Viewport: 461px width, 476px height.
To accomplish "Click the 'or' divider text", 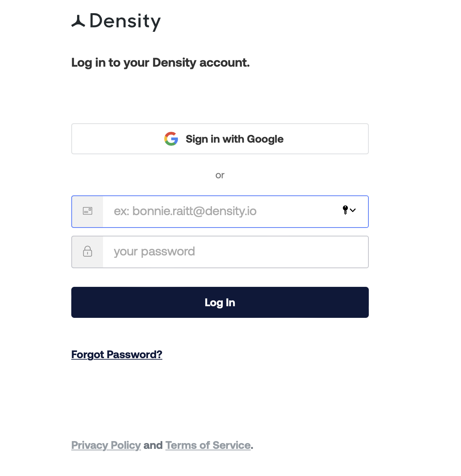I will pyautogui.click(x=220, y=175).
